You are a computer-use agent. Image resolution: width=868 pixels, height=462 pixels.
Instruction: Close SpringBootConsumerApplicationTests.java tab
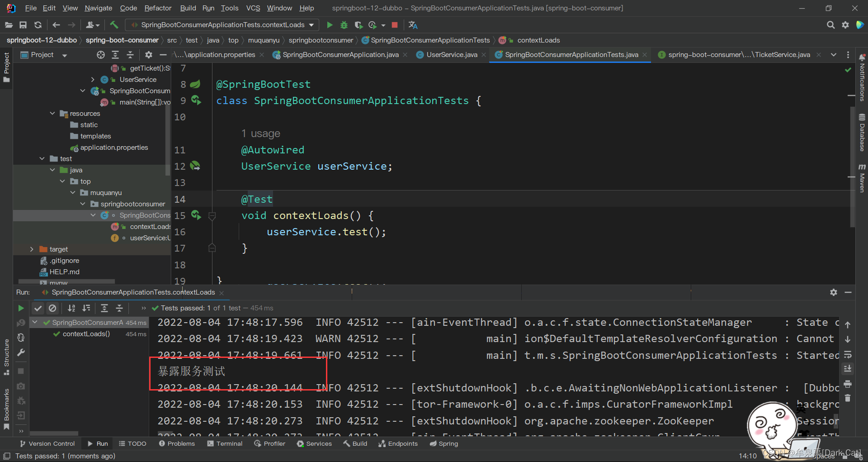[x=645, y=55]
